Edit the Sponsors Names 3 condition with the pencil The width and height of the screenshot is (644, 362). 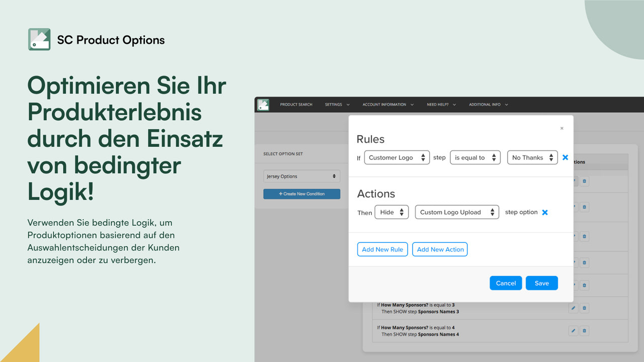[573, 308]
